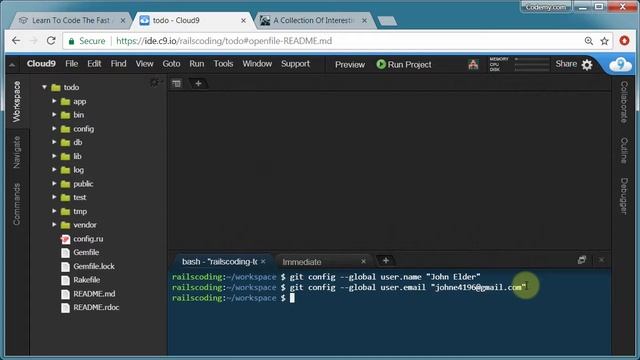Add new terminal tab with plus icon
The width and height of the screenshot is (640, 360).
385,260
